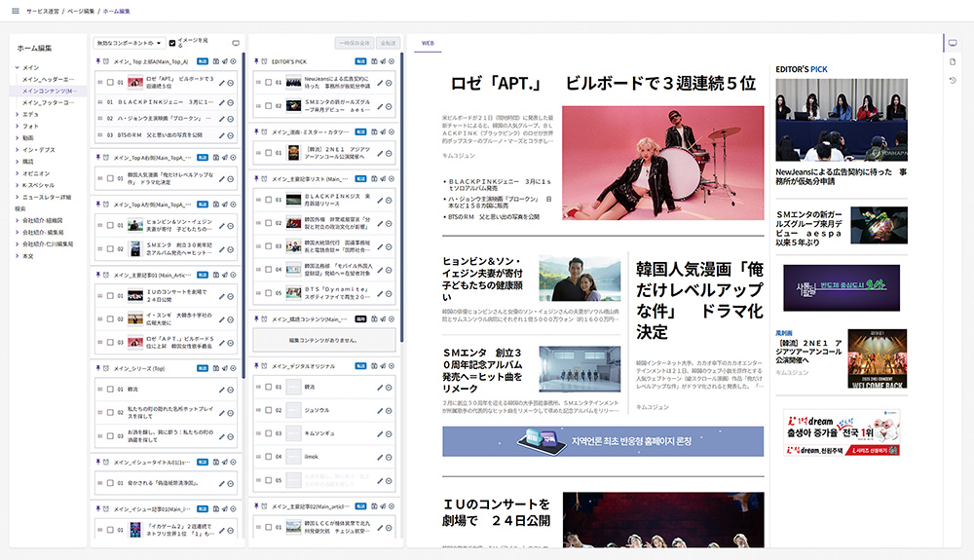Click megaphone icon of EDITOR'S PICK section

tap(383, 61)
